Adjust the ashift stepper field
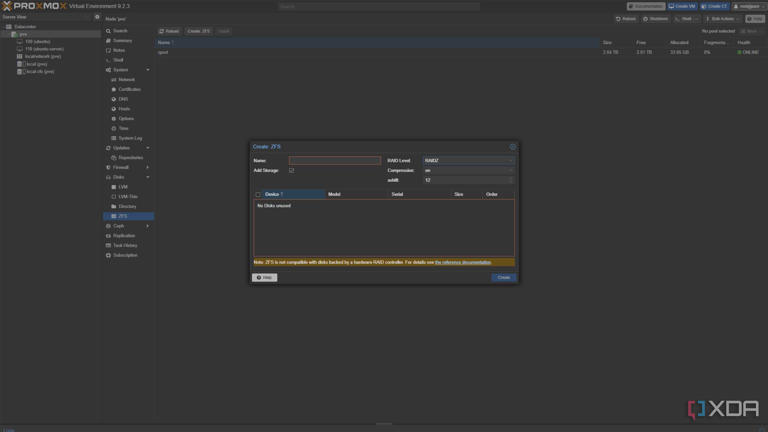The height and width of the screenshot is (432, 768). (468, 180)
